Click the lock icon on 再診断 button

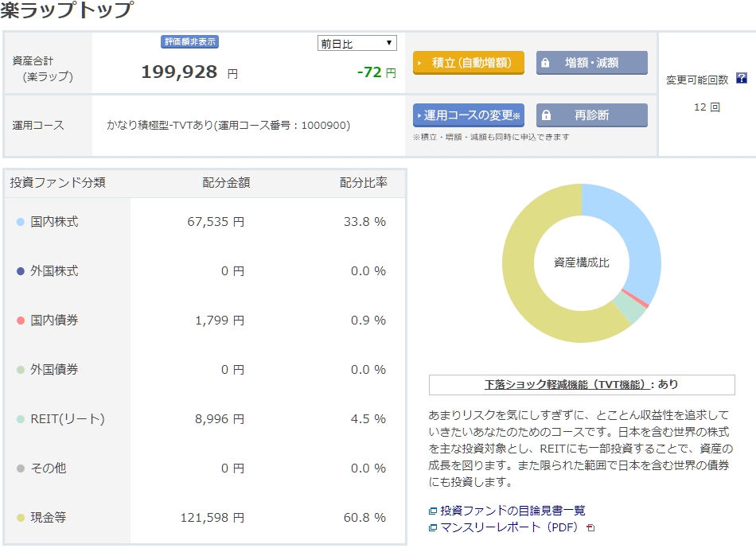(x=545, y=115)
